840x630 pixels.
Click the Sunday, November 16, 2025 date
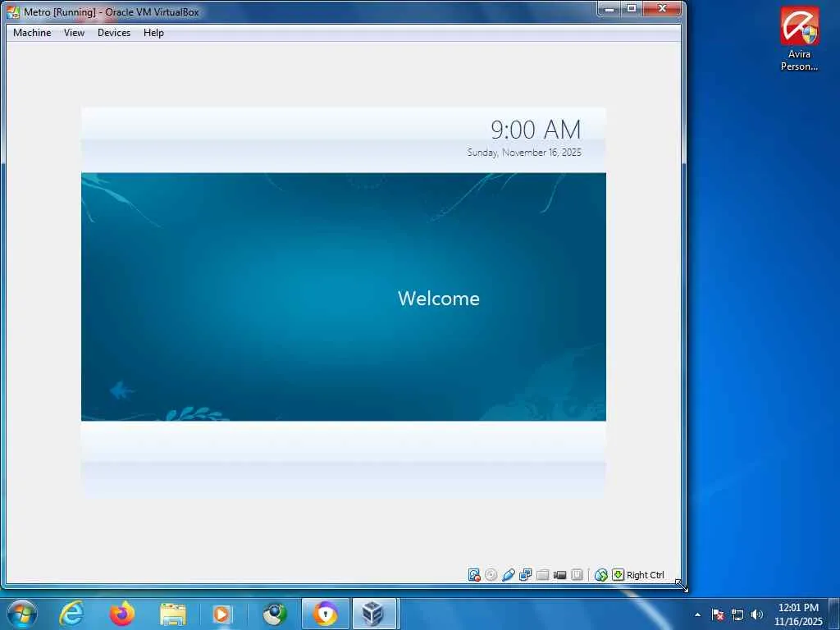(x=524, y=152)
